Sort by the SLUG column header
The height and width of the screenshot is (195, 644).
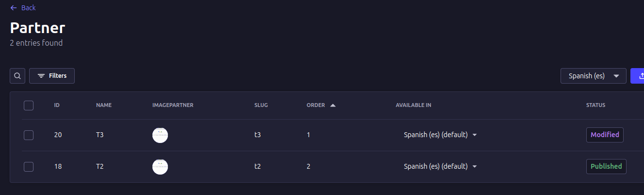click(261, 105)
